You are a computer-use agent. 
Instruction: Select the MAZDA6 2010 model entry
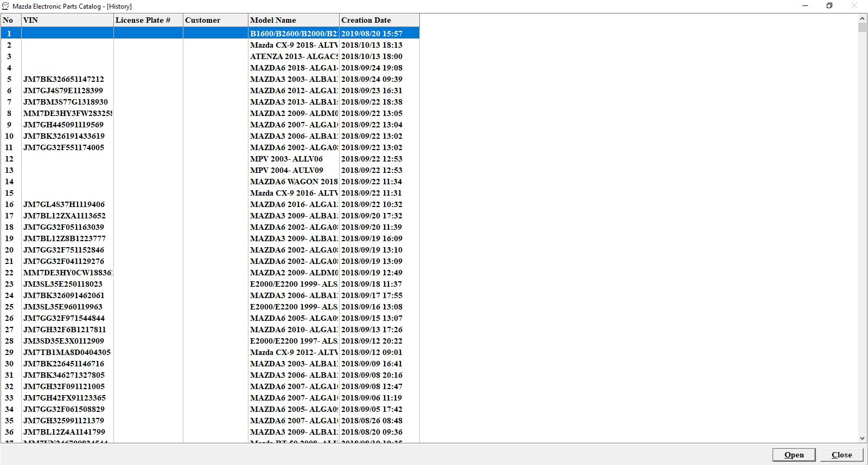pos(293,330)
